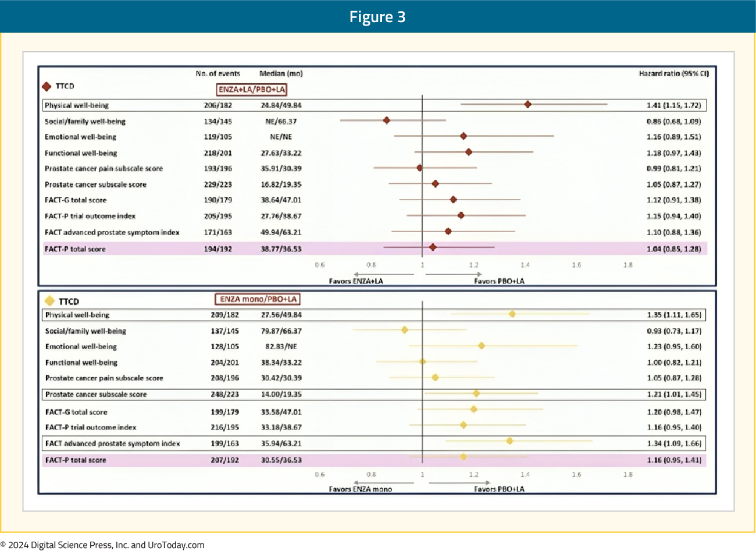Click the median value '24.84/49.84'
This screenshot has height=551, width=756.
tap(281, 106)
